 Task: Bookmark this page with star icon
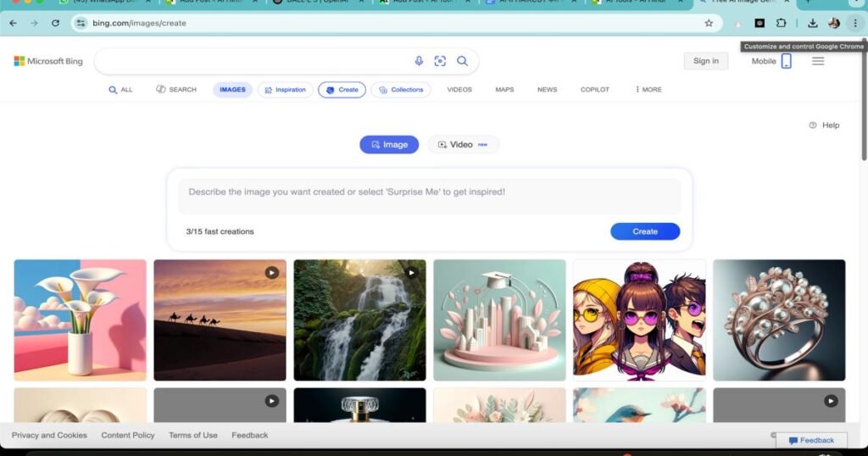[x=709, y=23]
